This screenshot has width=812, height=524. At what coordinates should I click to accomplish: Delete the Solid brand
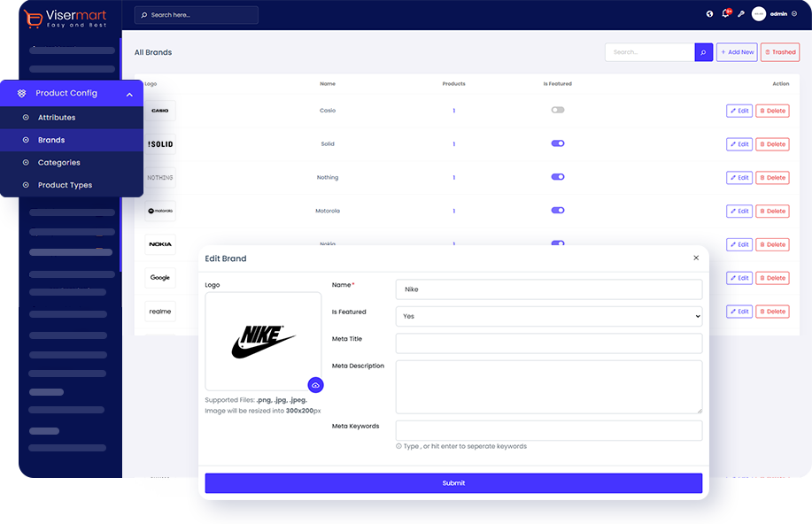(x=772, y=144)
